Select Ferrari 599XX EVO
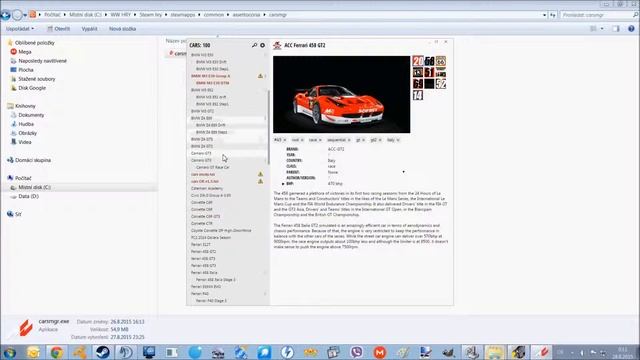Viewport: 640px width, 360px height. 206,287
